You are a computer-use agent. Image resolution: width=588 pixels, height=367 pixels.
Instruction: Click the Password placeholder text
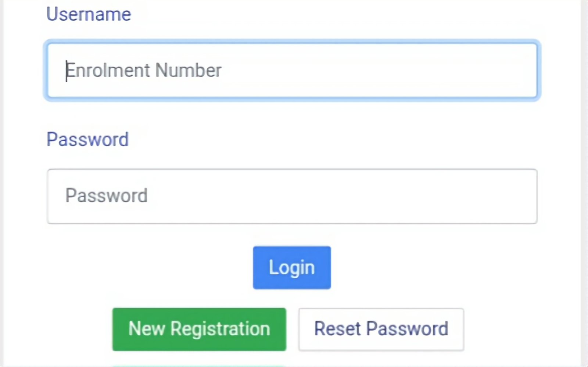(107, 195)
